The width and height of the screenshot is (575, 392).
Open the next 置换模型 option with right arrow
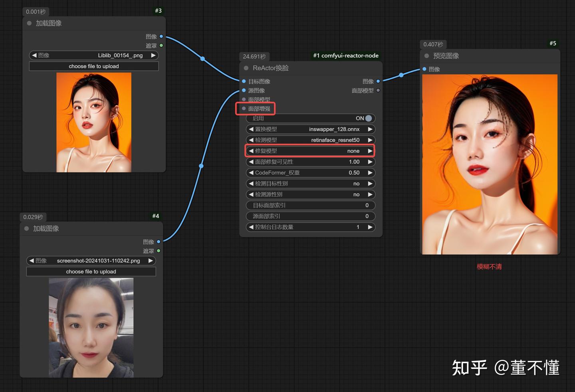point(371,129)
